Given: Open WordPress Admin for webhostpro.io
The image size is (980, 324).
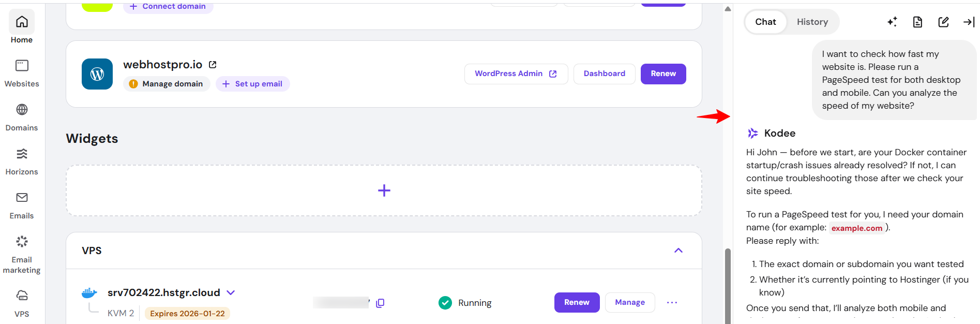Looking at the screenshot, I should 516,74.
